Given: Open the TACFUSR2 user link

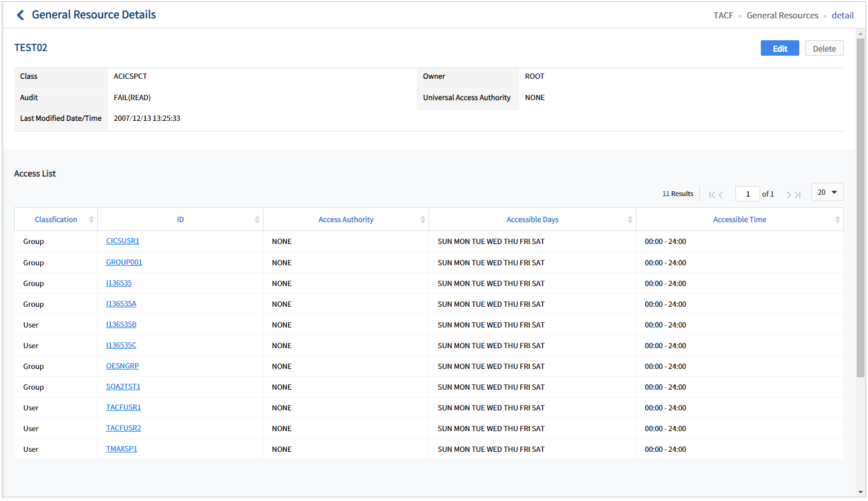Looking at the screenshot, I should click(x=123, y=428).
